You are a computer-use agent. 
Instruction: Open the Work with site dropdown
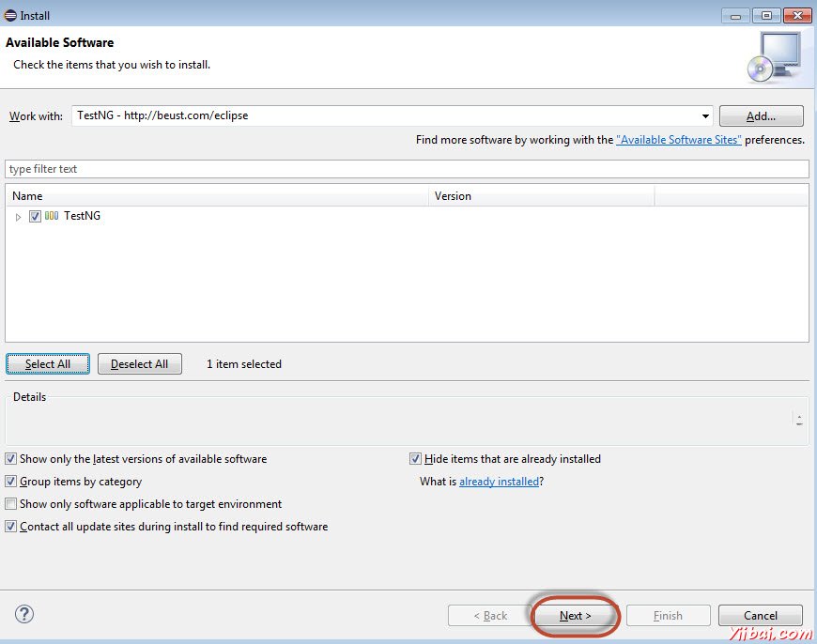click(706, 115)
